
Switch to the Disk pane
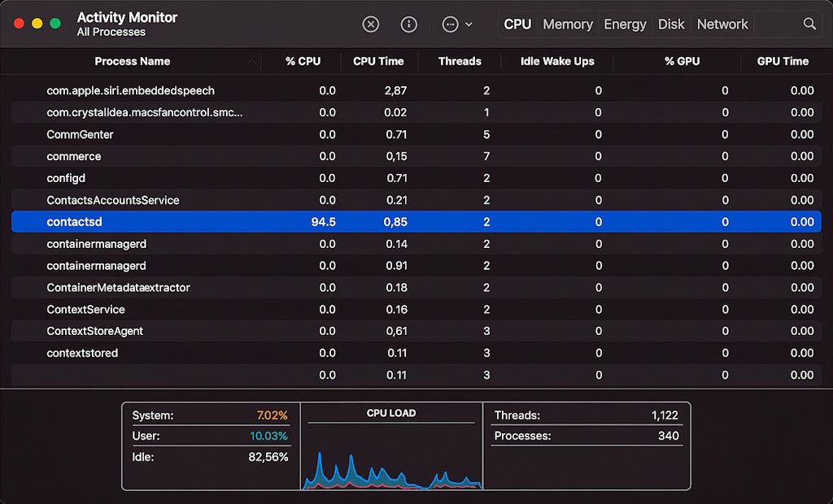[670, 24]
